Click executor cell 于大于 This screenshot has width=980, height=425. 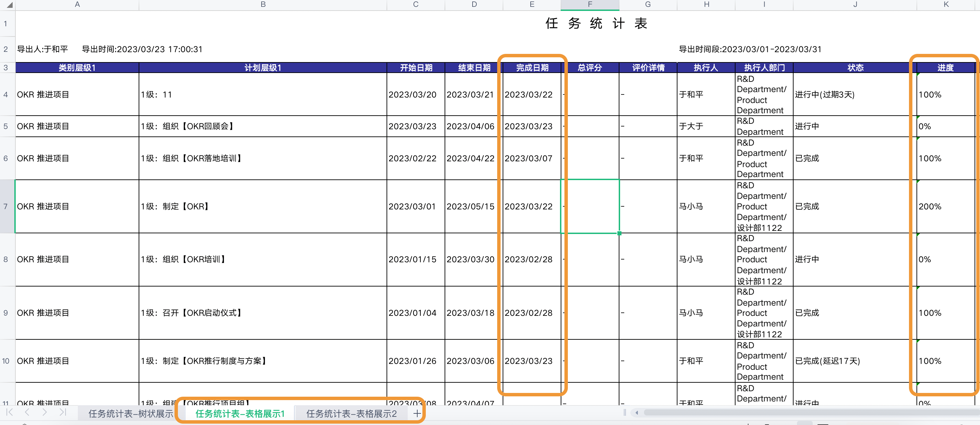(706, 126)
